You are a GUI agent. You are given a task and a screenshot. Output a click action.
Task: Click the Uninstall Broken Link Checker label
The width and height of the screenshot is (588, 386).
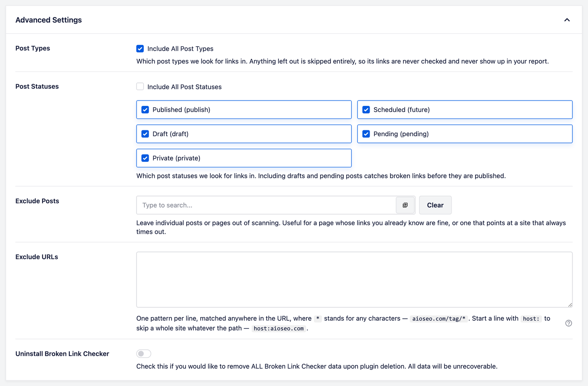(62, 354)
